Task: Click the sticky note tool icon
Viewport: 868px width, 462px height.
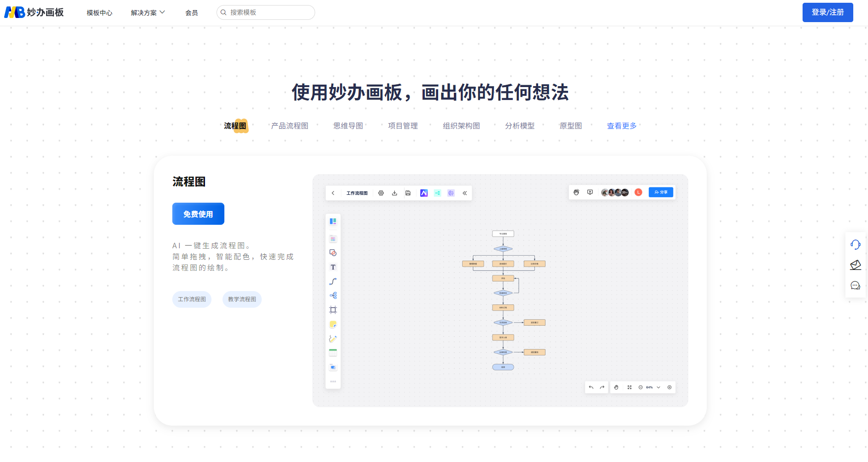Action: click(x=333, y=324)
